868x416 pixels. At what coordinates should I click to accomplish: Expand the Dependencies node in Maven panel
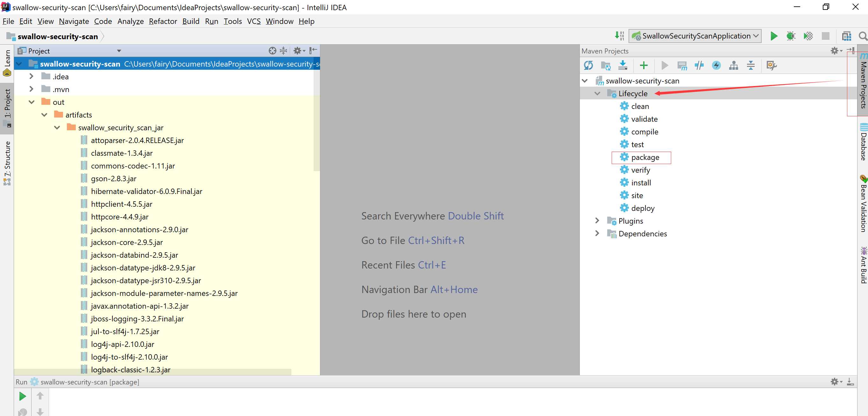click(x=597, y=233)
